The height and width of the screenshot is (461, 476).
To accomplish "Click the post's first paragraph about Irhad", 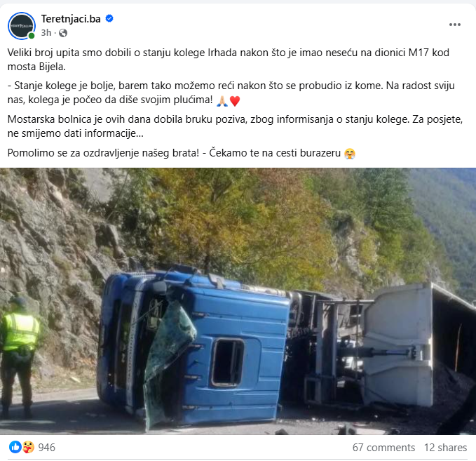I will tap(229, 60).
